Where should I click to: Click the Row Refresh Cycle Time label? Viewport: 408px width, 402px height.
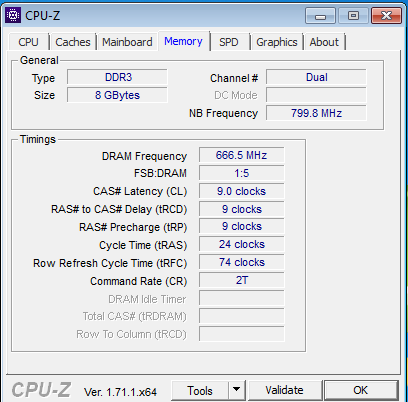click(x=110, y=263)
